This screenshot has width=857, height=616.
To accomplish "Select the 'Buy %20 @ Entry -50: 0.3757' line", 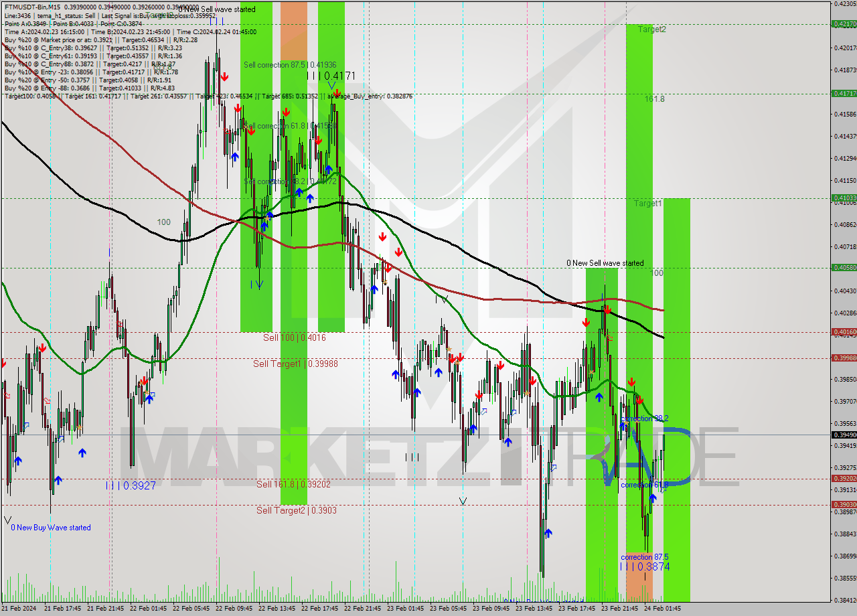I will [x=88, y=80].
